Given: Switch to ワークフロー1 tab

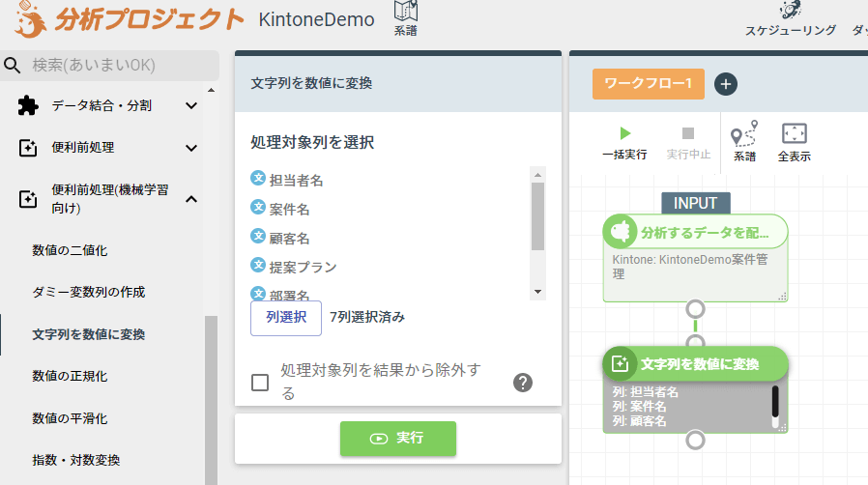Looking at the screenshot, I should 649,83.
